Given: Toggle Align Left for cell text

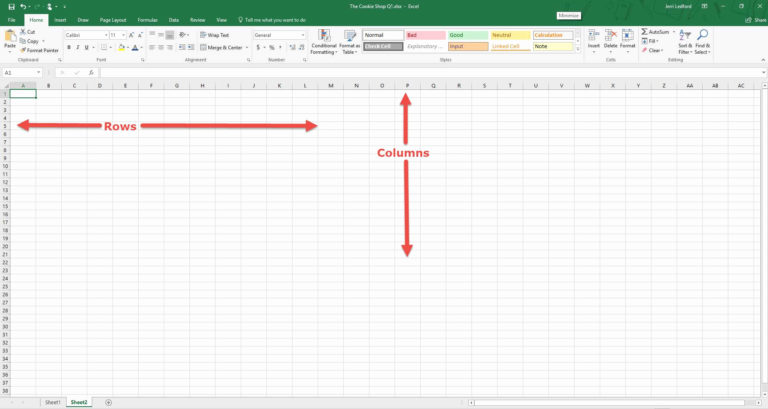Looking at the screenshot, I should coord(152,48).
